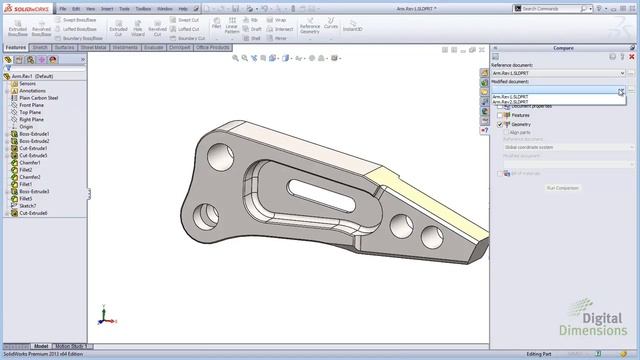
Task: Select the Linear Pattern tool
Action: pyautogui.click(x=232, y=26)
